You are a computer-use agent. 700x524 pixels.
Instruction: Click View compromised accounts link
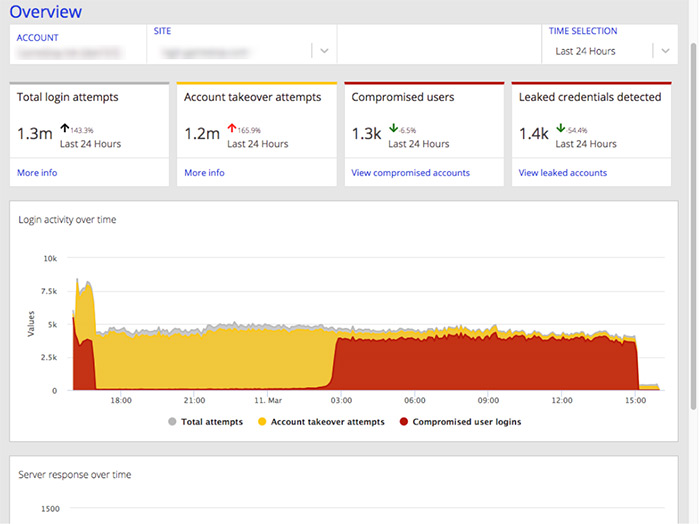click(x=410, y=173)
